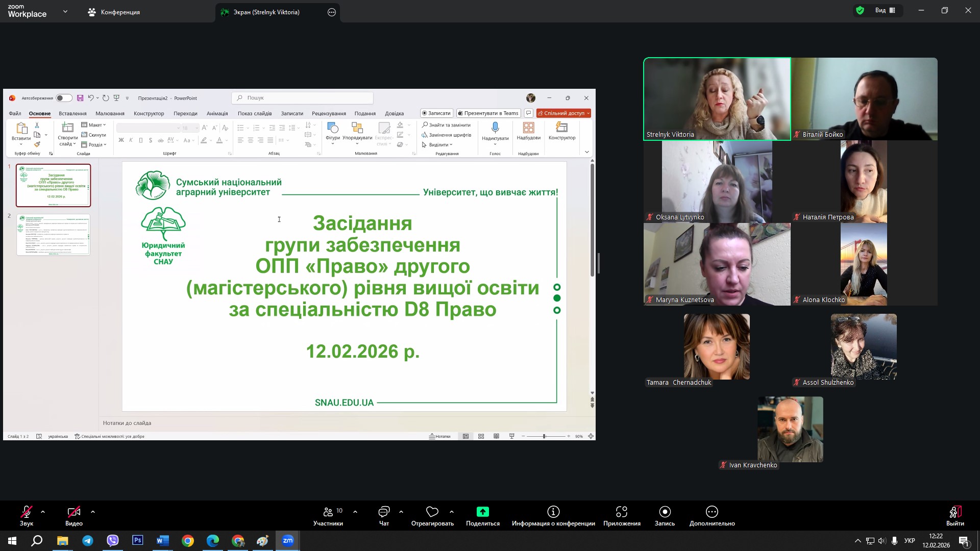
Task: Expand the Zoom Workplace dropdown chevron
Action: click(x=65, y=11)
